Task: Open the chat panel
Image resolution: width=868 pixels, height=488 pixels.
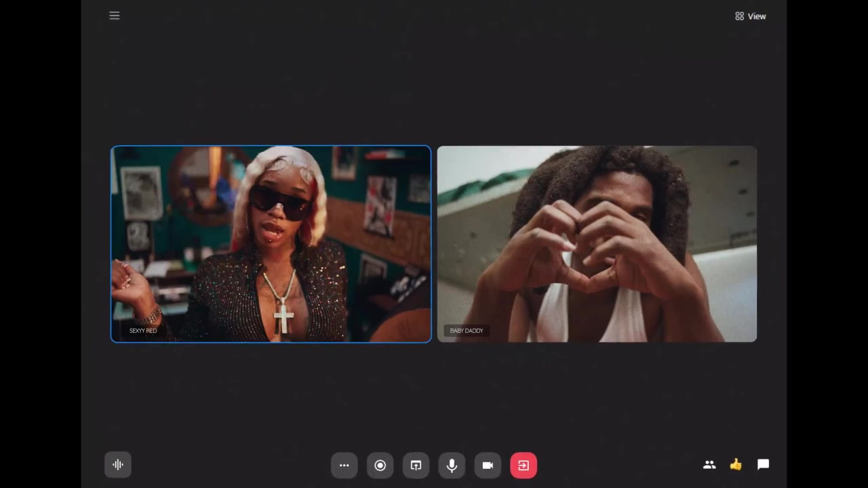Action: pos(763,465)
